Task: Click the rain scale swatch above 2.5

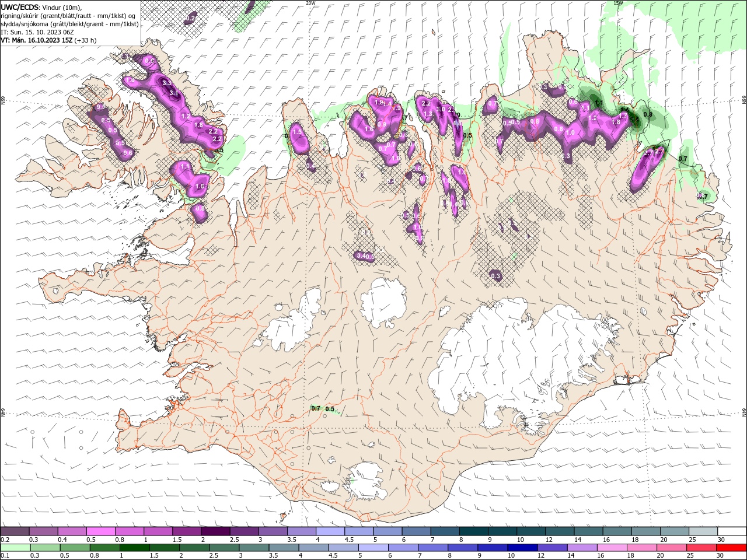Action: point(224,548)
